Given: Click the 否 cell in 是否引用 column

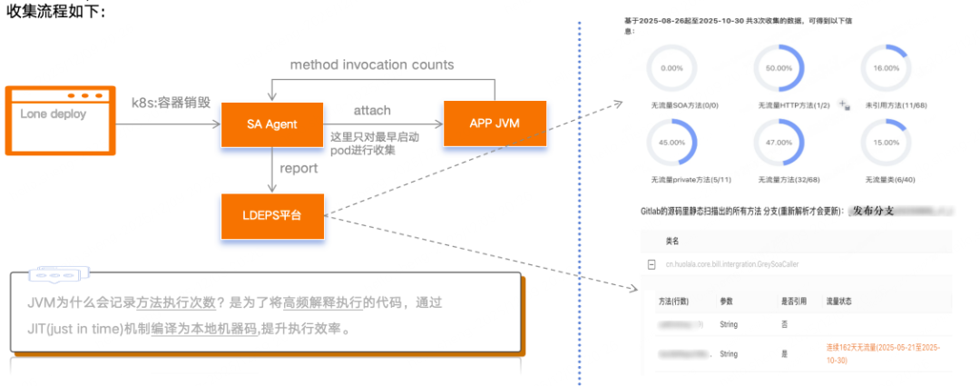Looking at the screenshot, I should point(784,324).
